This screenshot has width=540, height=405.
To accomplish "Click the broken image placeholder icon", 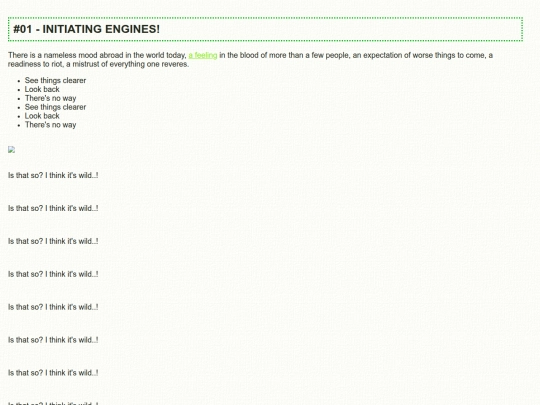I will [11, 149].
